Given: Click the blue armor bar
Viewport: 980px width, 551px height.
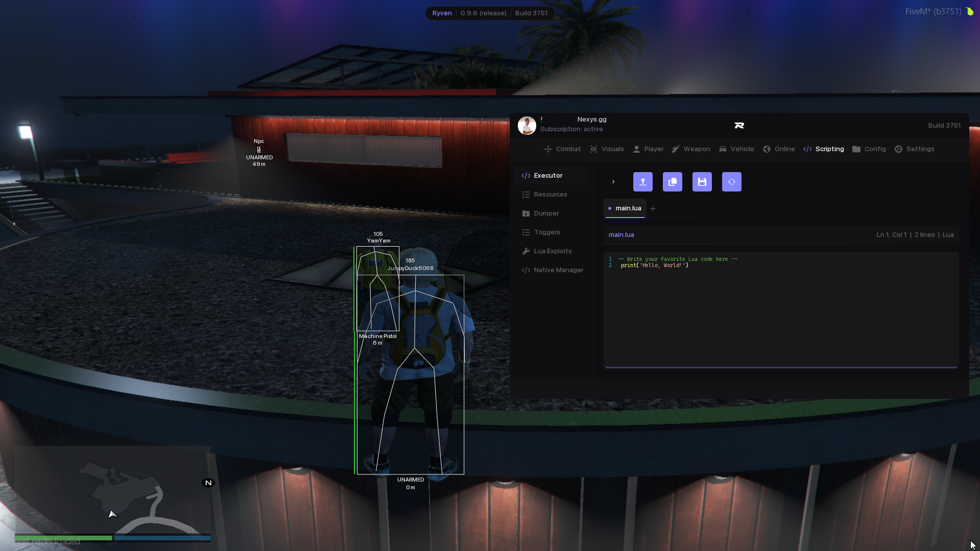Looking at the screenshot, I should 162,538.
